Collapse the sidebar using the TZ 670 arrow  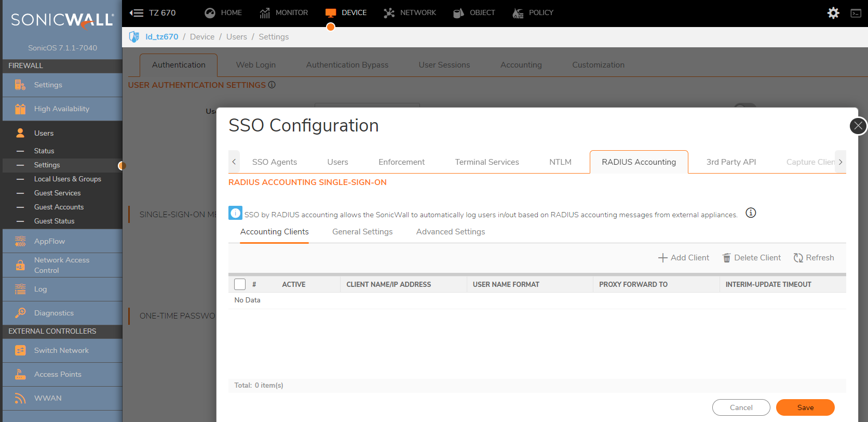[136, 13]
